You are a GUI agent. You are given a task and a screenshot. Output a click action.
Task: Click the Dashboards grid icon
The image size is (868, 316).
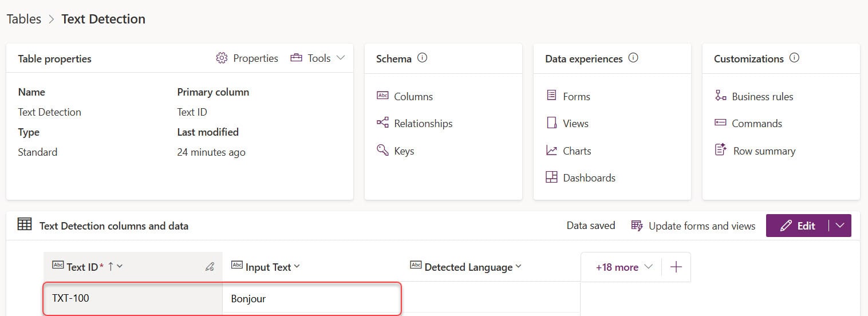click(x=551, y=177)
